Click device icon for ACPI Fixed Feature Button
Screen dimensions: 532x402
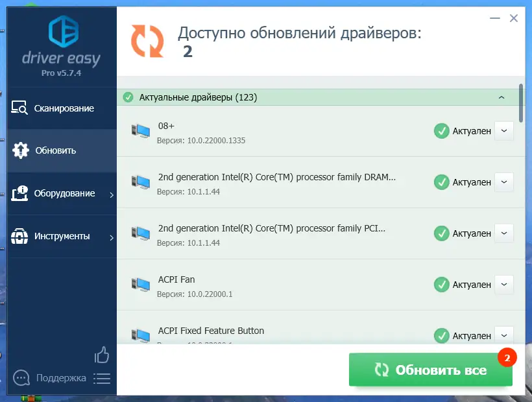pos(141,336)
